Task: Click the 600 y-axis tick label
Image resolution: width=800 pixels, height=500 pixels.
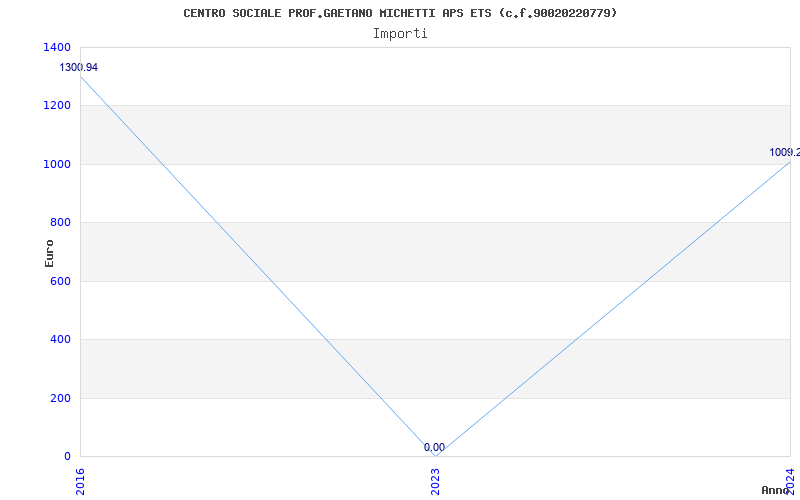Action: click(x=60, y=281)
